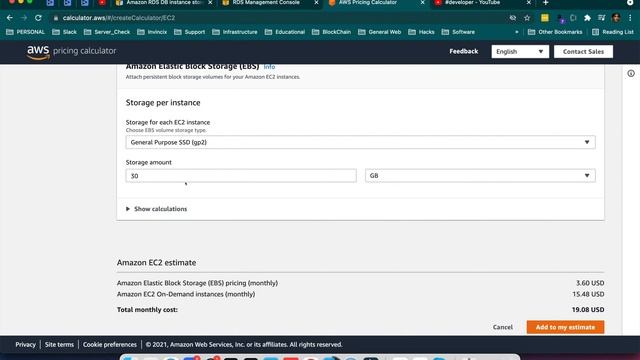Open the media control playlist icon
The height and width of the screenshot is (360, 640).
click(x=602, y=18)
